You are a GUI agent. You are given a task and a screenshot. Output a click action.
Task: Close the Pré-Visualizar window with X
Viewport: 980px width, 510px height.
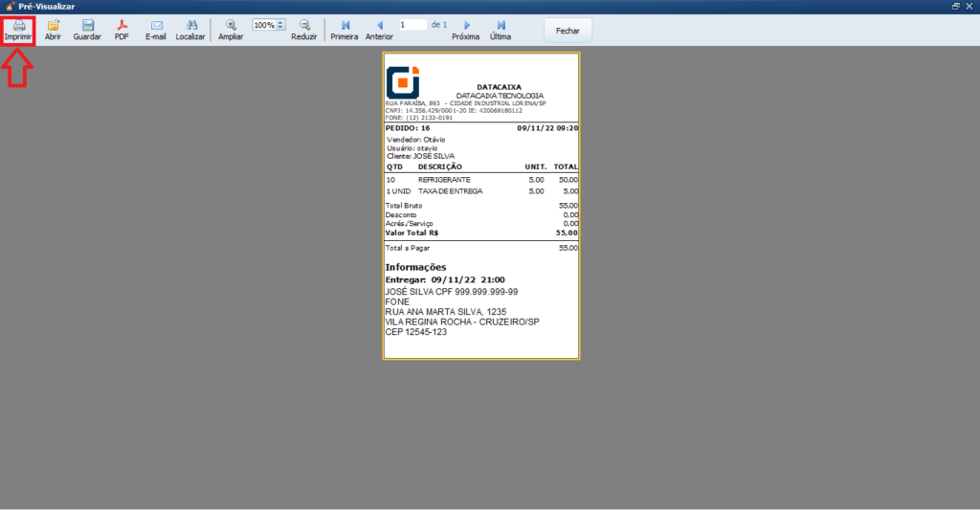969,6
